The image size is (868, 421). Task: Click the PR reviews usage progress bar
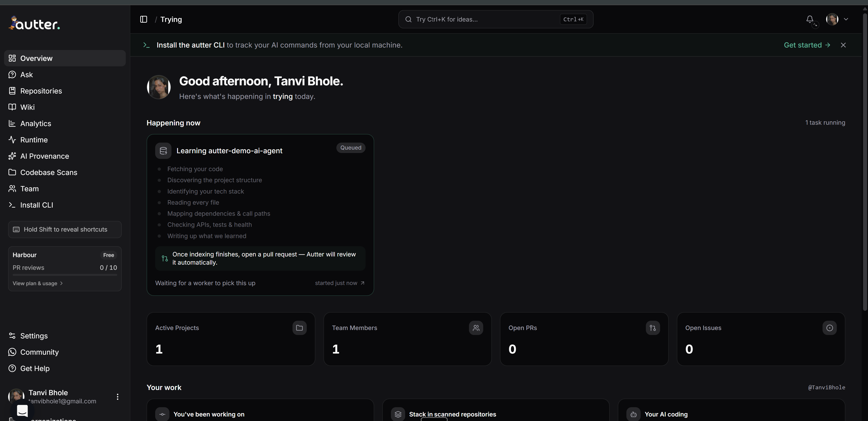coord(65,275)
